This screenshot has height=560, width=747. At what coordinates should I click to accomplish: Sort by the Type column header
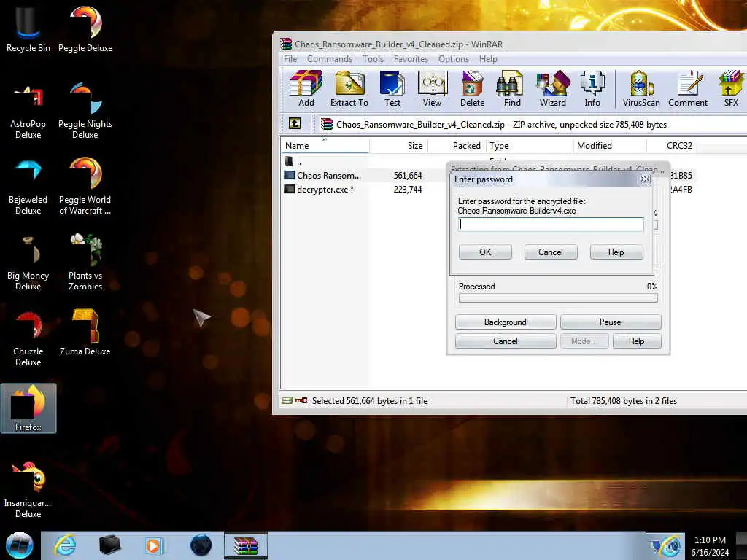[x=530, y=146]
